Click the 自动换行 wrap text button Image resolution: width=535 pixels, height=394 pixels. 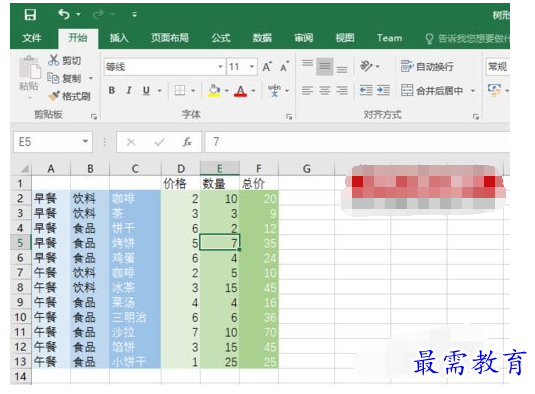click(427, 67)
